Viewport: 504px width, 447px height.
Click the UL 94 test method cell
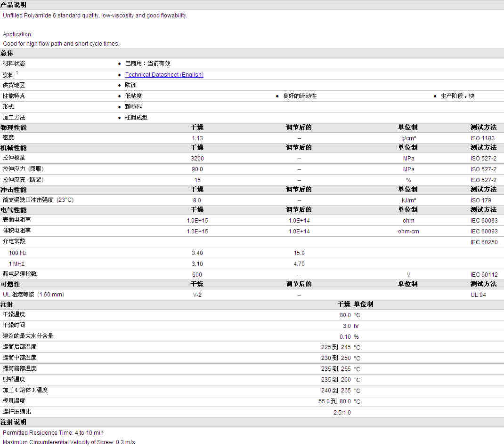[478, 295]
